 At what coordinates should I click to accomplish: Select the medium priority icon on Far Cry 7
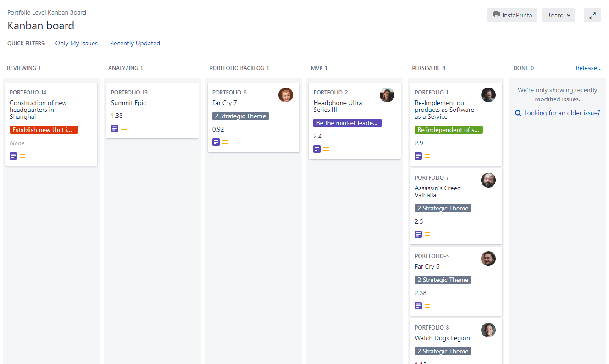click(x=224, y=142)
